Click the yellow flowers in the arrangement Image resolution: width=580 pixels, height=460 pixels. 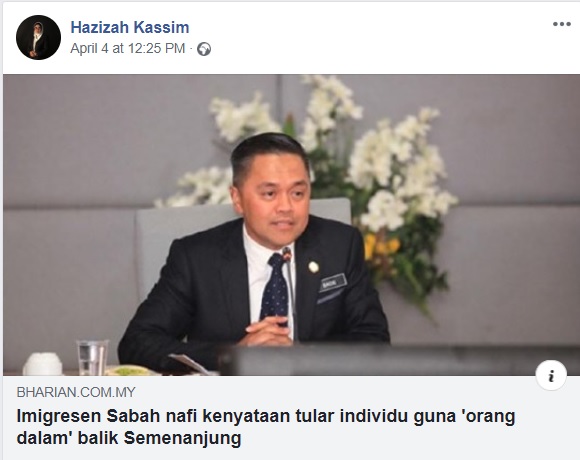(381, 245)
